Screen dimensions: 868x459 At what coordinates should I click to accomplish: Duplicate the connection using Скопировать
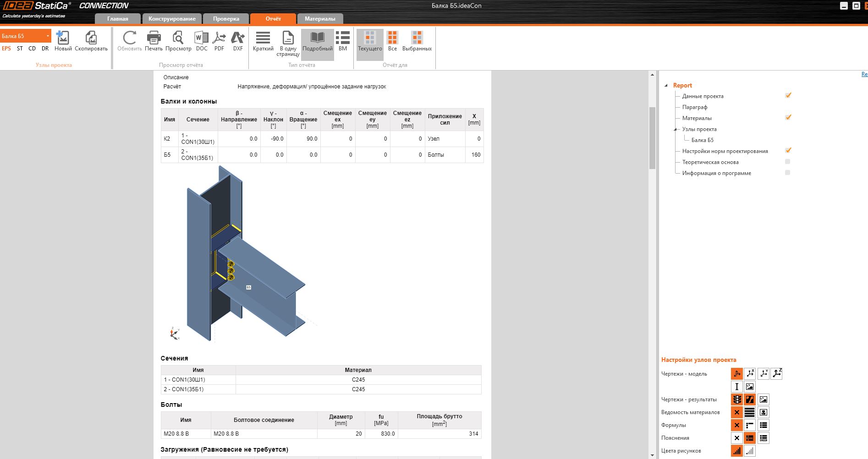tap(91, 41)
